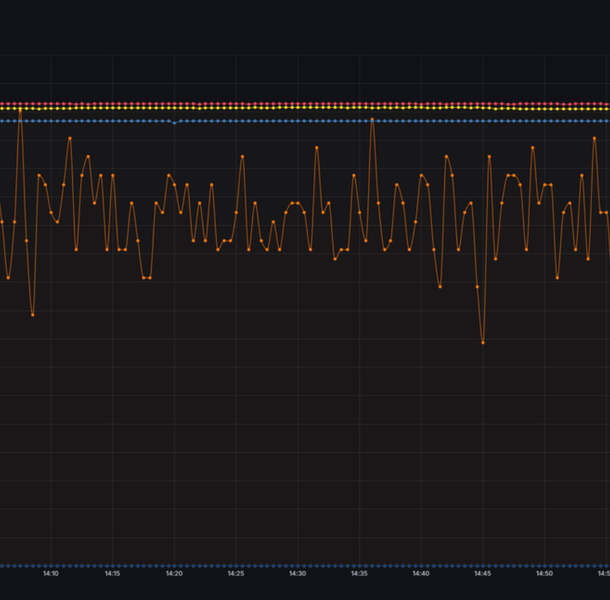Click the 14:50 time axis label

[x=544, y=574]
